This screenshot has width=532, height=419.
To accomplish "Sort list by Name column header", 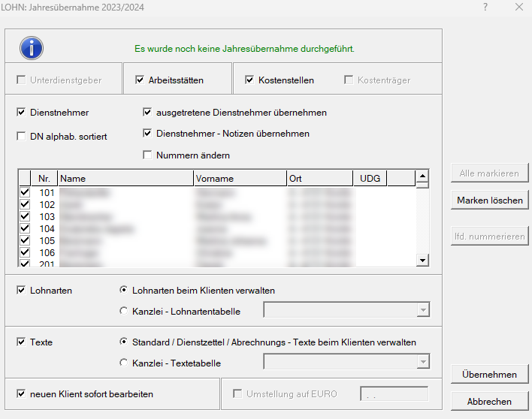I will 125,179.
